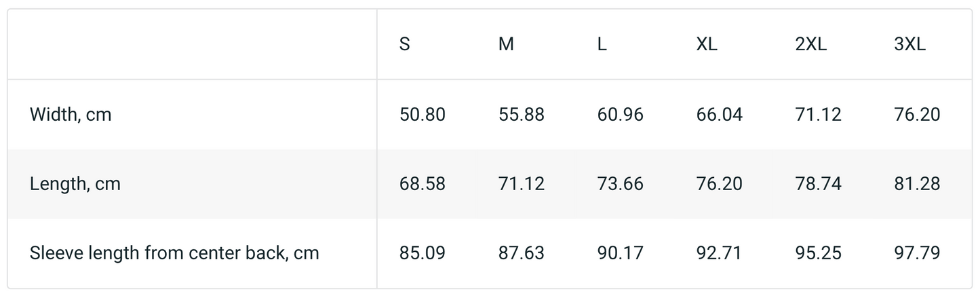Click sleeve length value 85.09

[423, 253]
